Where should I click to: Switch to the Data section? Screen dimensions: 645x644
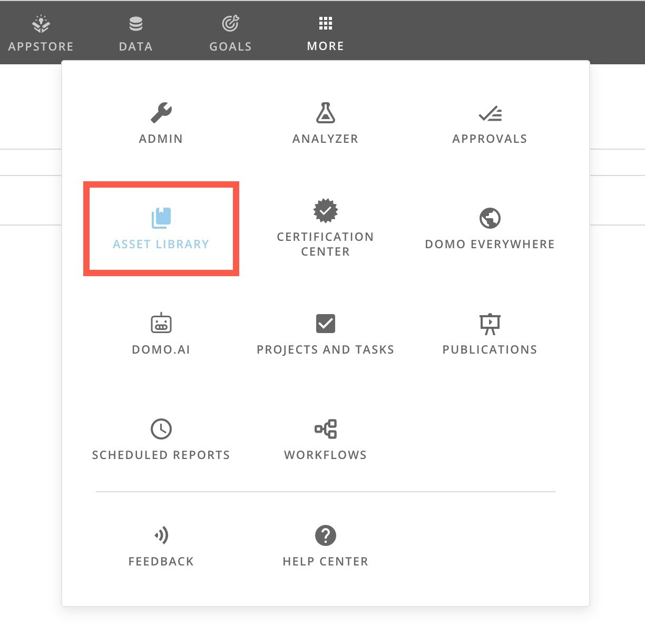pos(135,32)
